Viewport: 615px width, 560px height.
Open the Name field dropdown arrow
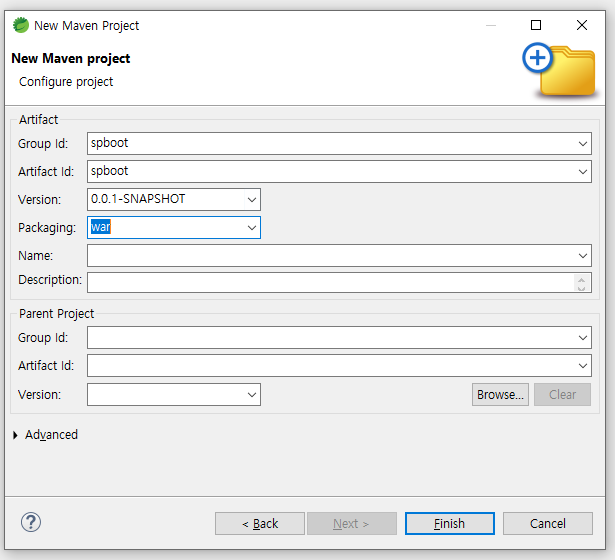pos(583,256)
